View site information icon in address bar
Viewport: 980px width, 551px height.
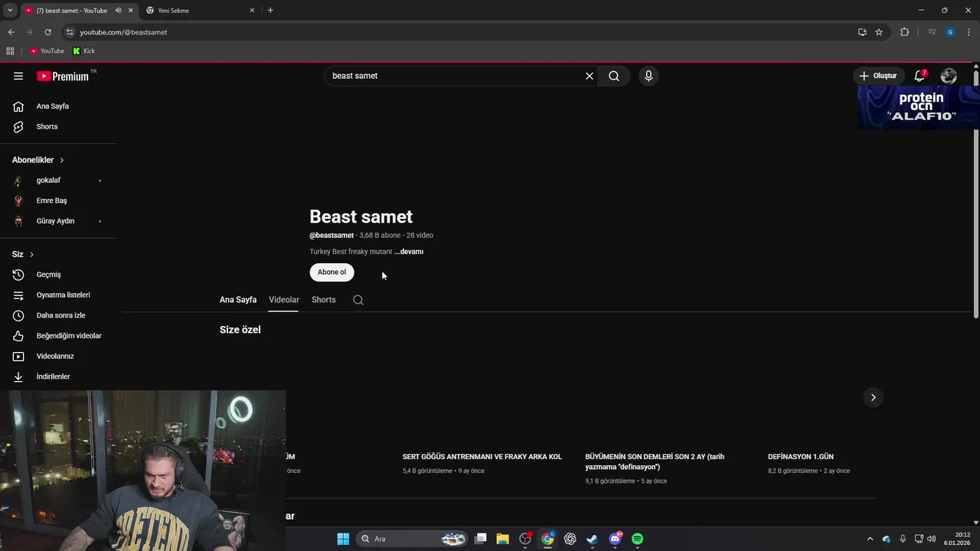click(70, 32)
